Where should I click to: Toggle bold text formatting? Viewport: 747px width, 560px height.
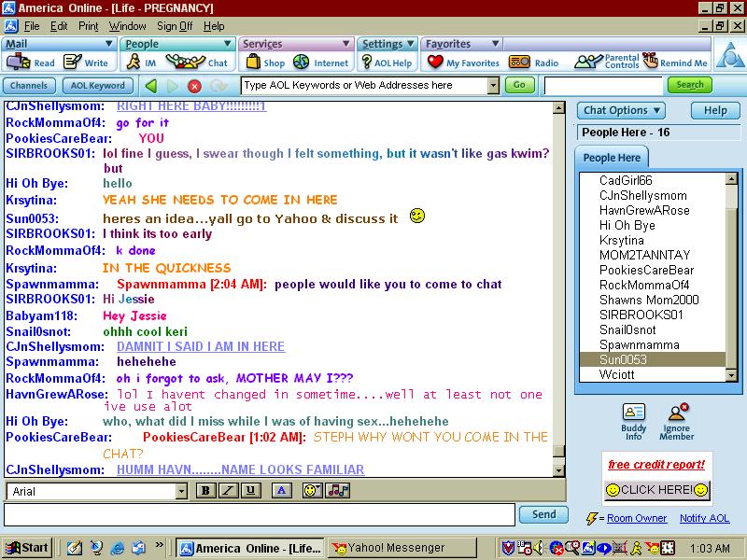click(x=205, y=491)
